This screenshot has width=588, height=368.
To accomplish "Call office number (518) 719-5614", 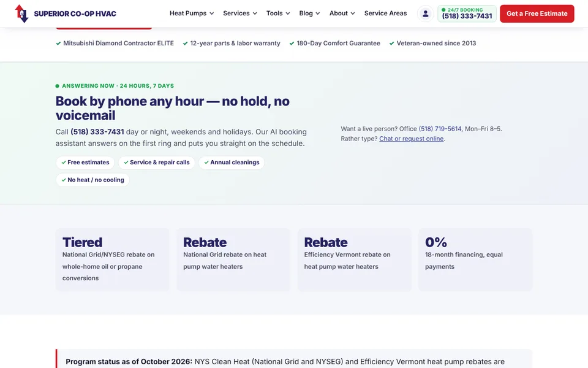I will click(440, 129).
